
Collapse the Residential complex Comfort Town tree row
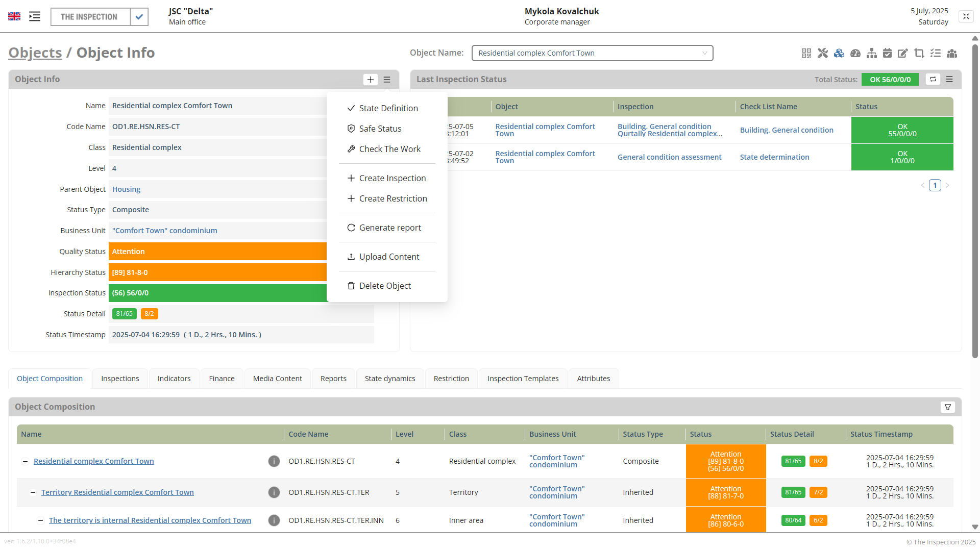click(25, 462)
